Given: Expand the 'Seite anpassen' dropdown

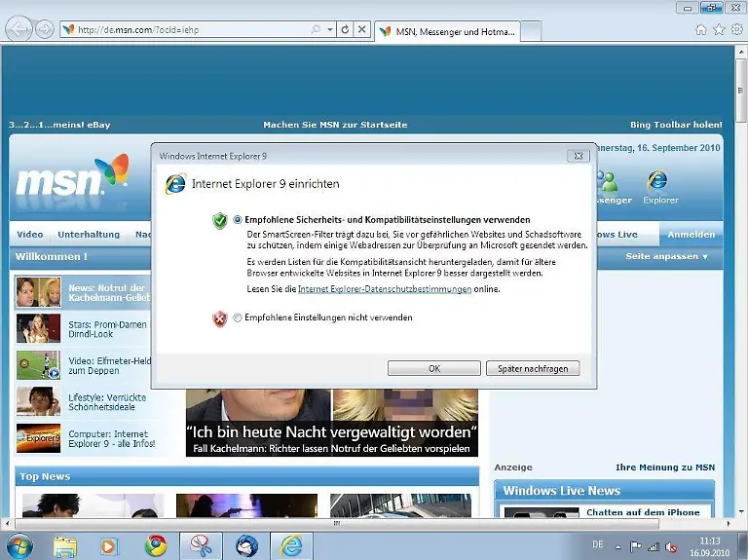Looking at the screenshot, I should coord(666,256).
